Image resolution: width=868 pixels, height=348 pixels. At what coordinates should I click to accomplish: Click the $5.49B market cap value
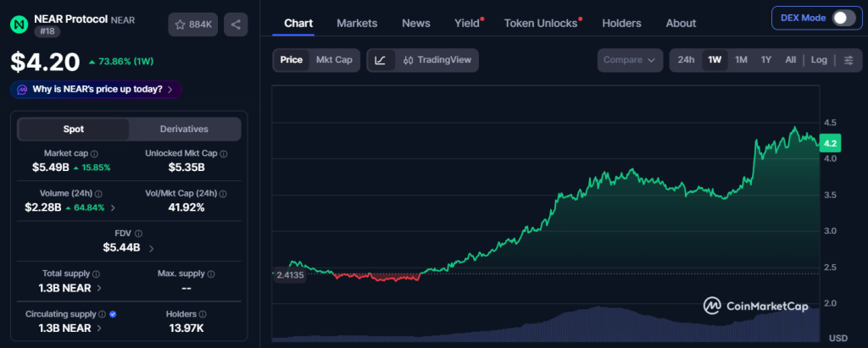[x=50, y=167]
